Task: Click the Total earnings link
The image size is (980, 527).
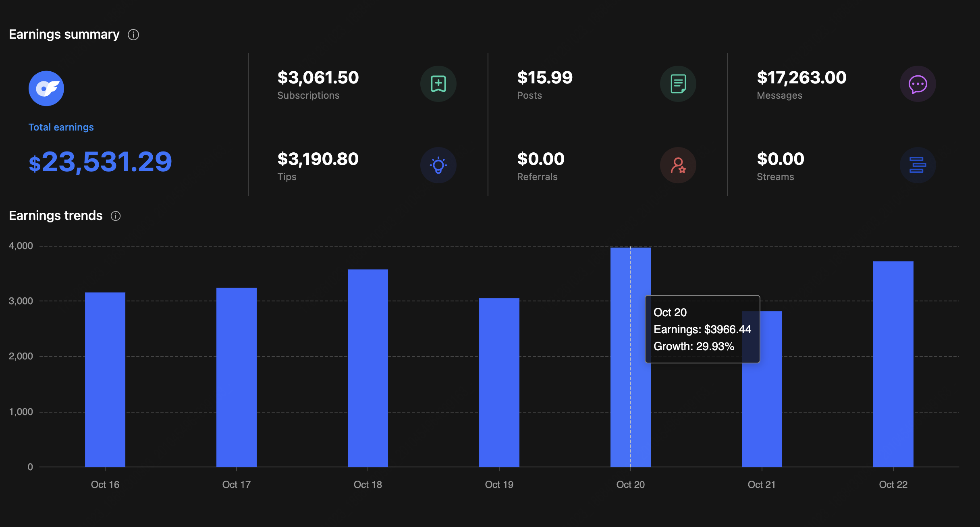Action: 61,127
